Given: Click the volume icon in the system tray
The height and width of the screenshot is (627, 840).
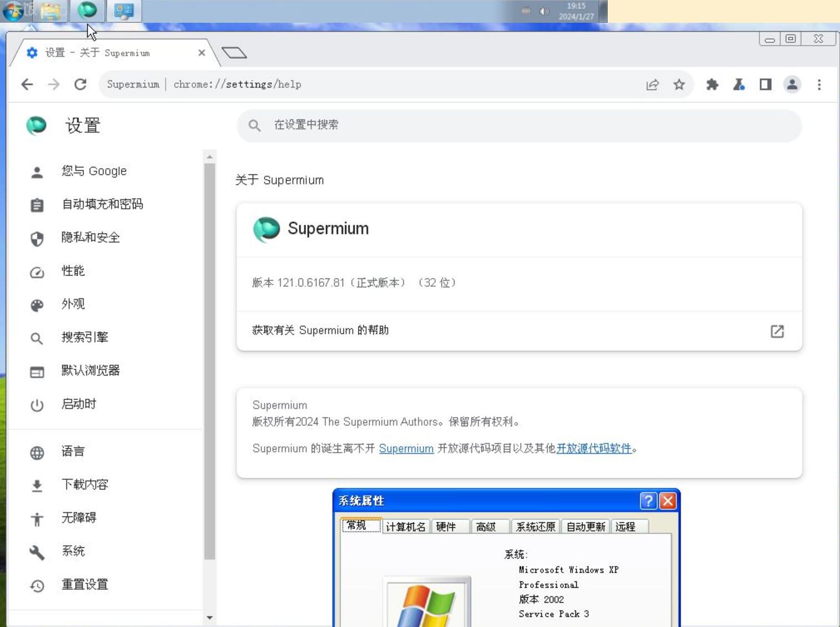Looking at the screenshot, I should coord(544,11).
